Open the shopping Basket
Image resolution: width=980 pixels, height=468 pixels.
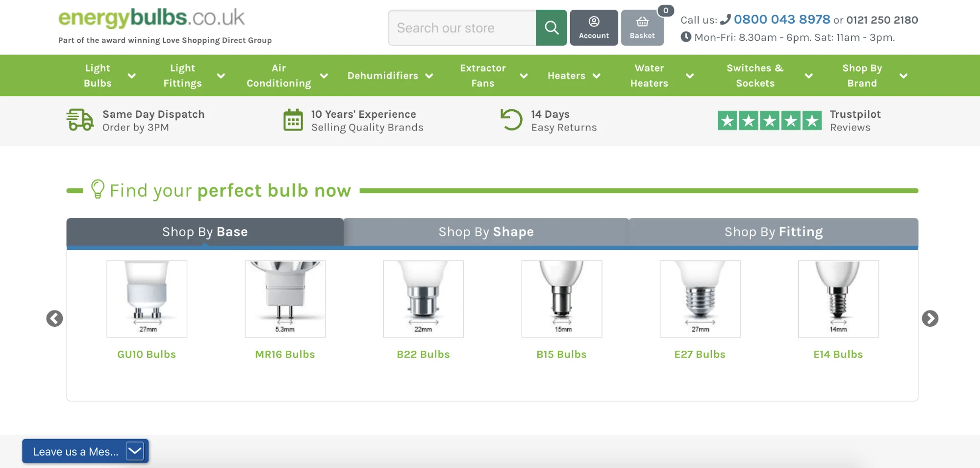642,28
